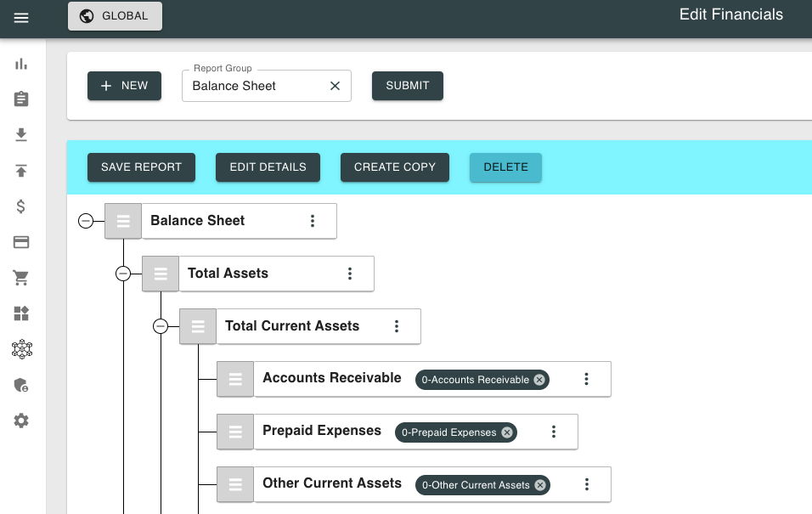Select the clipboard report icon in sidebar
The width and height of the screenshot is (812, 514).
click(x=21, y=99)
